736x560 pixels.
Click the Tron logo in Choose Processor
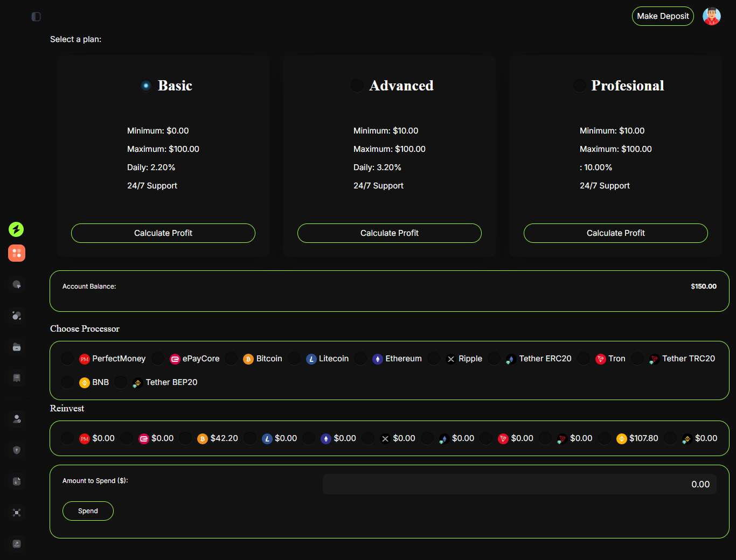click(601, 359)
